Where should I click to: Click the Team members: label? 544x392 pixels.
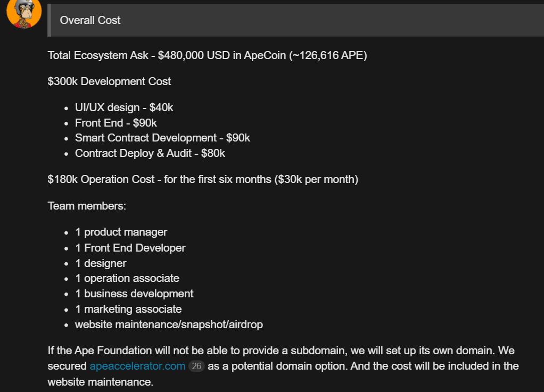coord(87,206)
